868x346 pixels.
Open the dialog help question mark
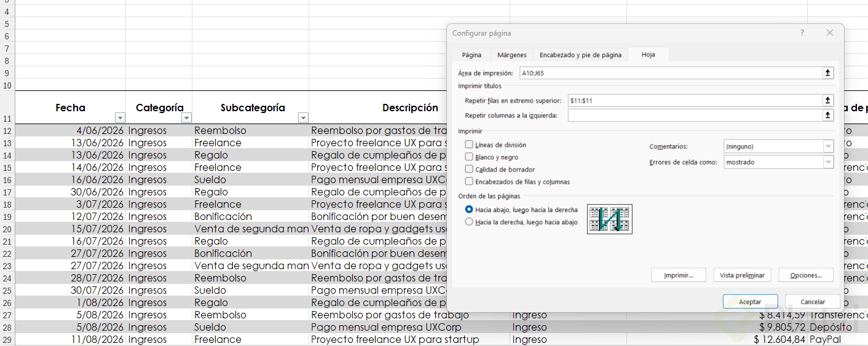[802, 33]
